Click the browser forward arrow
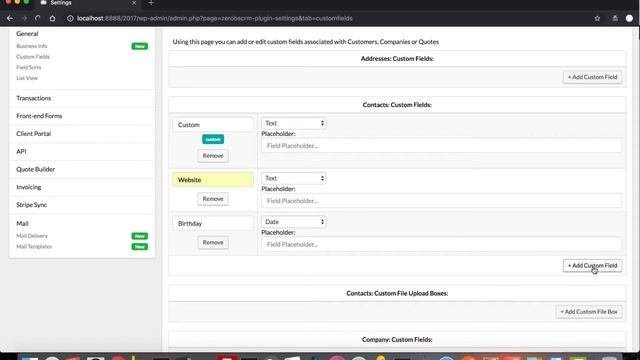Screen dimensions: 640x360 (24, 18)
